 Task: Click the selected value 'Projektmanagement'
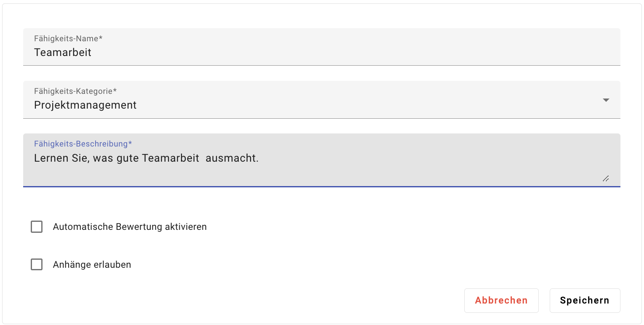85,105
